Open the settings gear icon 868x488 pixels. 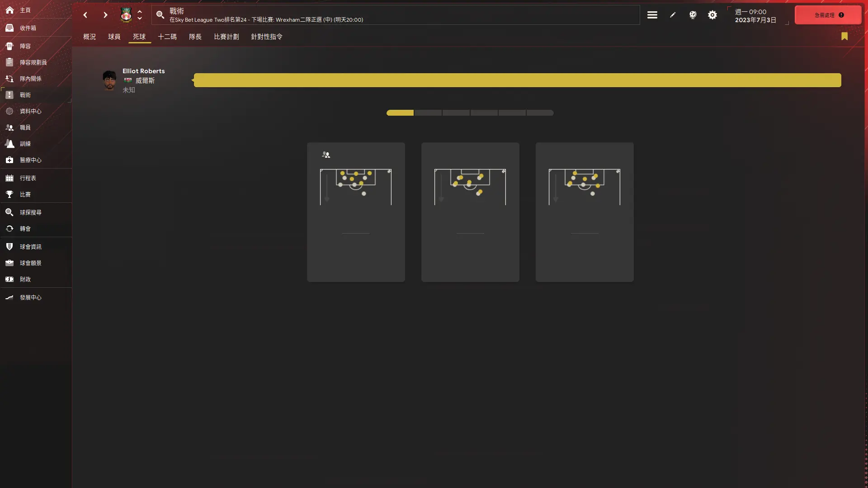712,15
